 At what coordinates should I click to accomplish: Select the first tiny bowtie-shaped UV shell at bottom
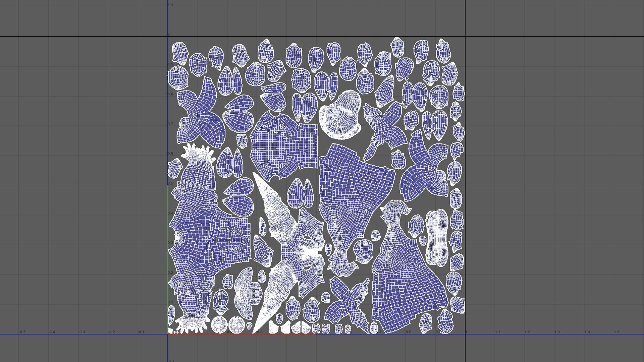[316, 328]
